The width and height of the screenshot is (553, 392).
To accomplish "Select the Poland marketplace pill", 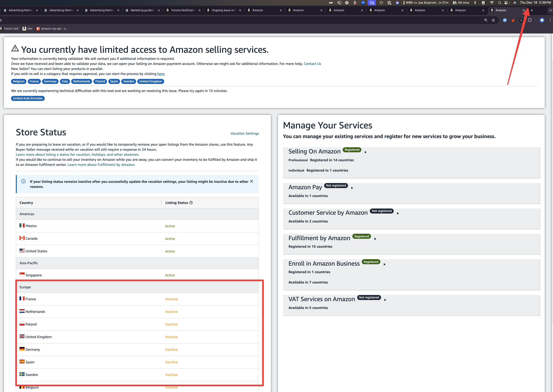I will click(x=100, y=81).
